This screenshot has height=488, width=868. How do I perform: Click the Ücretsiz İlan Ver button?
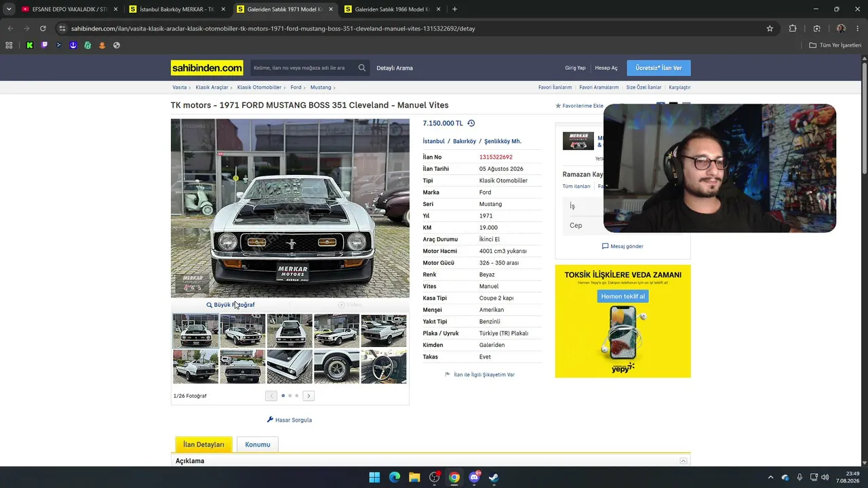tap(658, 68)
